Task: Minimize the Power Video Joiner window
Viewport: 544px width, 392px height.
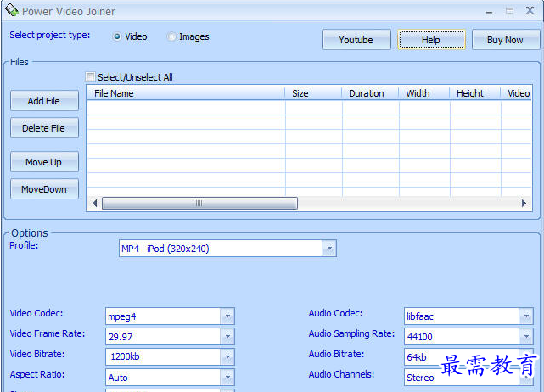Action: tap(489, 11)
